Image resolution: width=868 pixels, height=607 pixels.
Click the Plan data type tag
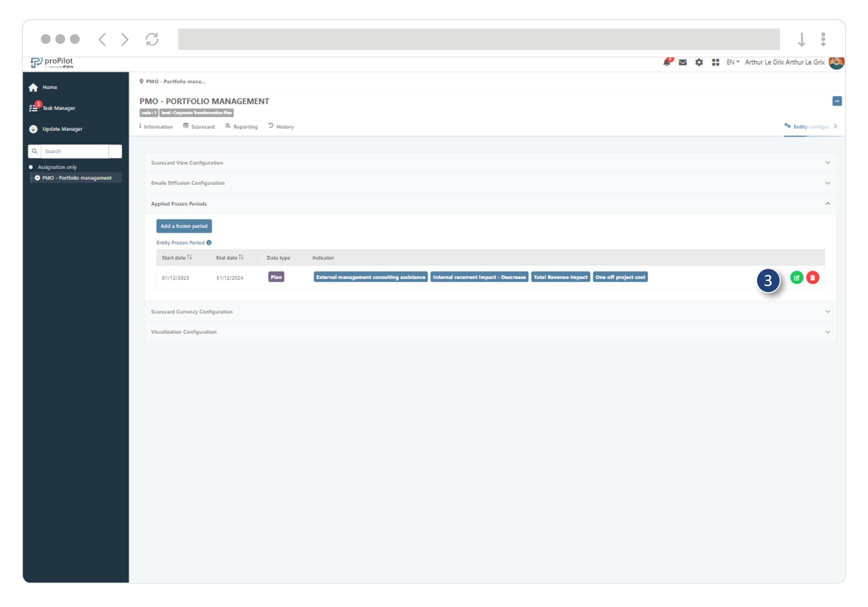[276, 277]
